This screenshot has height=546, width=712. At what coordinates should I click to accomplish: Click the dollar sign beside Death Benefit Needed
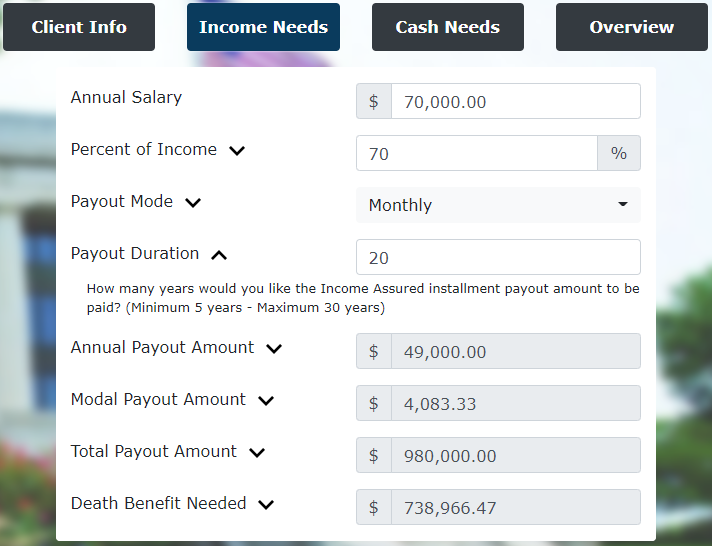click(x=374, y=507)
